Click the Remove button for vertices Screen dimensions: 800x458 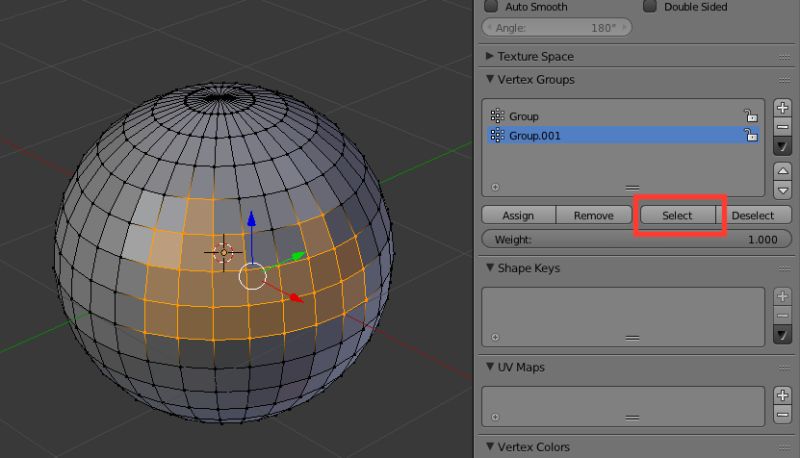(x=593, y=215)
